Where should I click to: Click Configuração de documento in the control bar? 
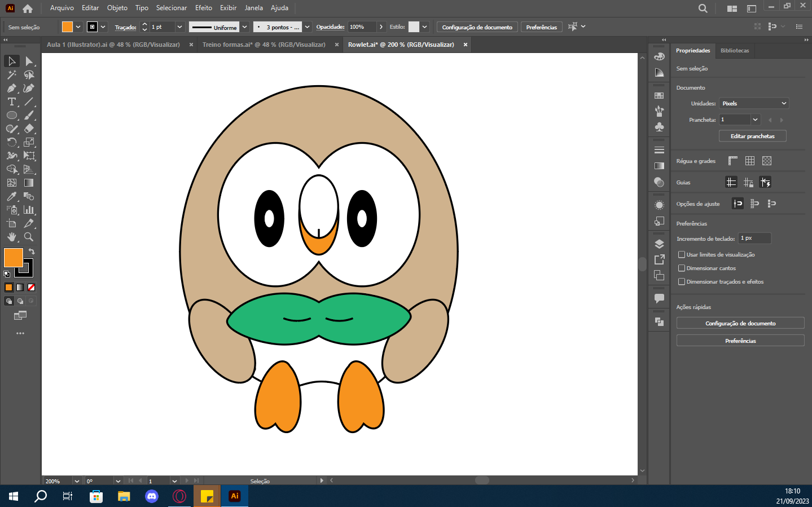(477, 27)
